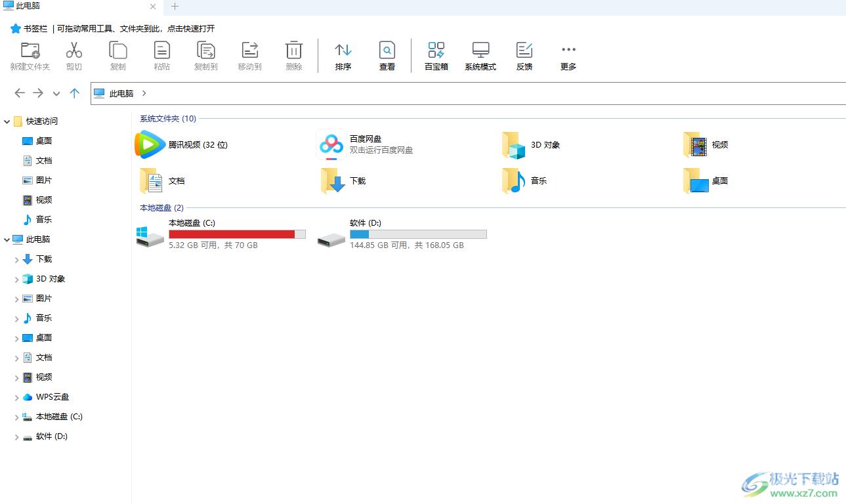Collapse the 本地磁盘 (2) group header
Viewport: 846px width, 504px height.
[x=161, y=207]
